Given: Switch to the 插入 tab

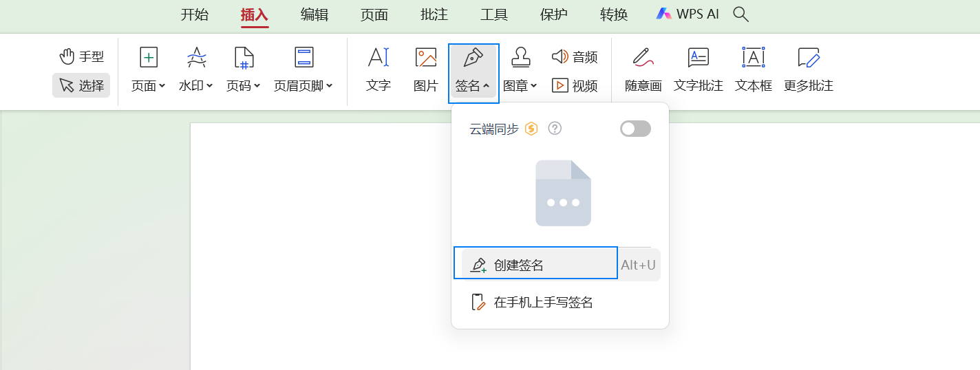Looking at the screenshot, I should click(x=254, y=14).
